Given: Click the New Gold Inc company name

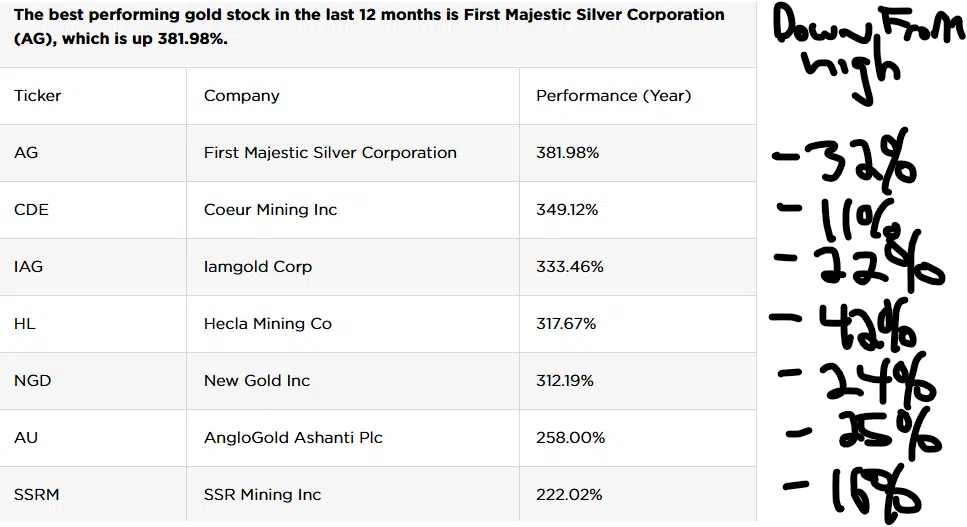Looking at the screenshot, I should coord(257,381).
